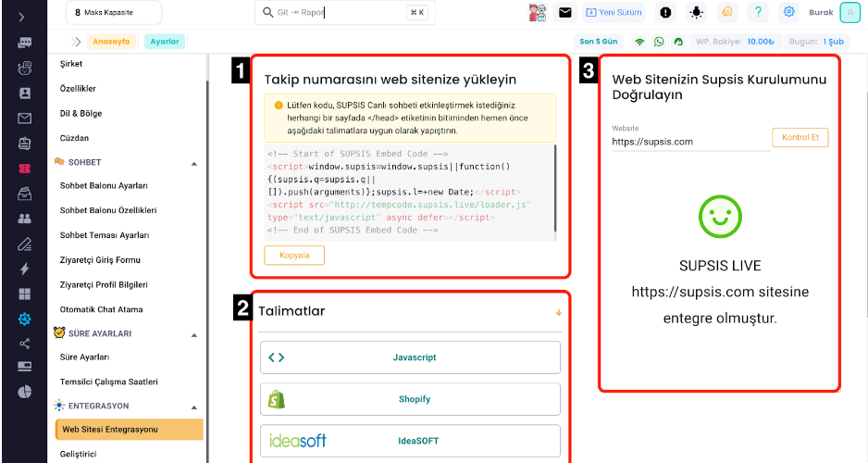Open the gear settings icon in header

click(x=788, y=12)
